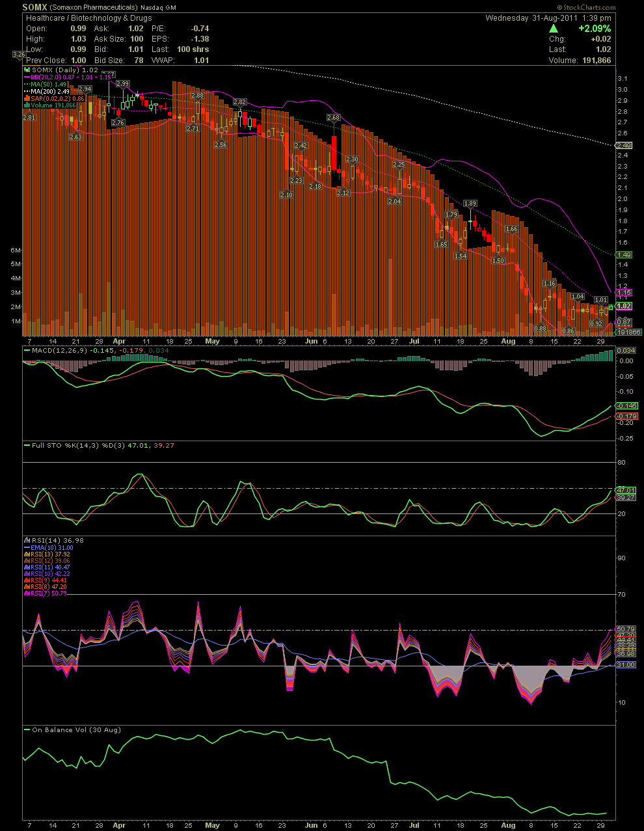Click 'Healthcare / Biotechnology & Drugs' sector text
The image size is (644, 831).
point(89,18)
